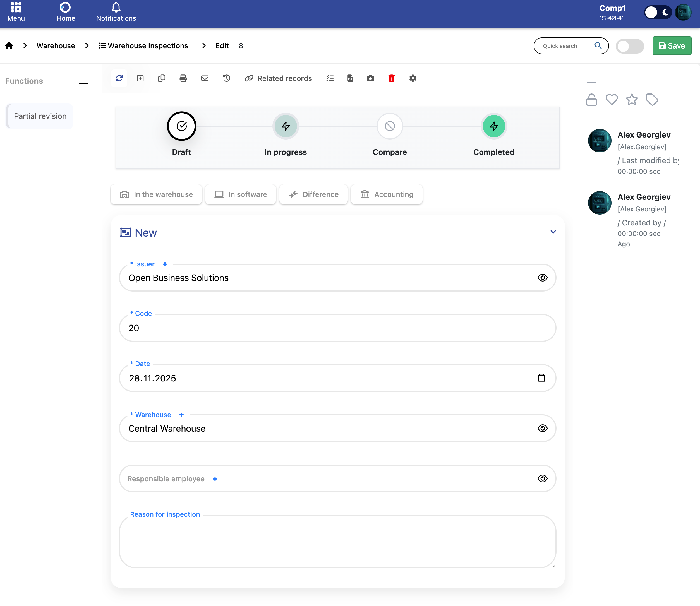Screen dimensions: 700x606
Task: Click the Reason for inspection textarea
Action: click(337, 541)
